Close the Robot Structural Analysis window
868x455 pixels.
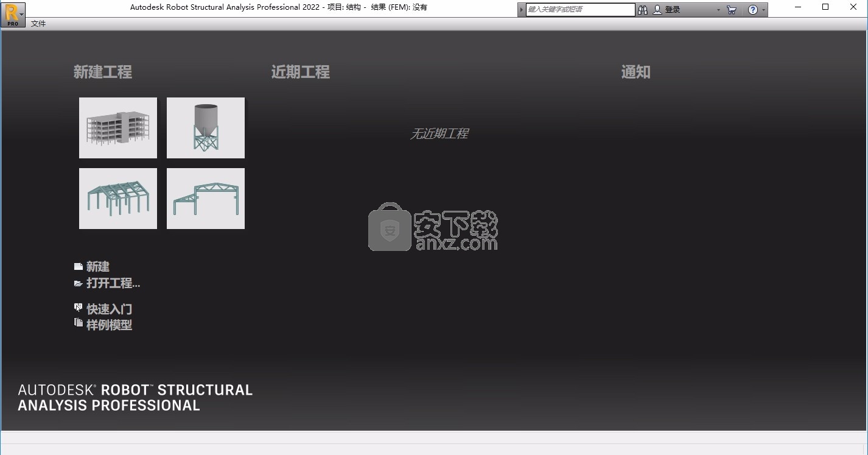click(853, 7)
